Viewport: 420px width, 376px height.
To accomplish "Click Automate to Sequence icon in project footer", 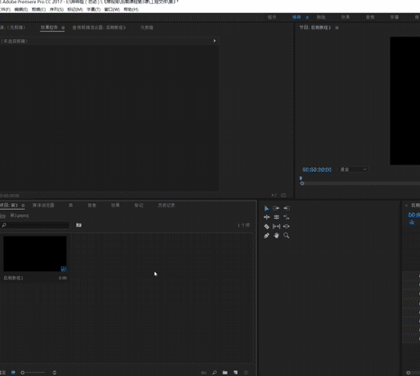I will click(x=204, y=372).
